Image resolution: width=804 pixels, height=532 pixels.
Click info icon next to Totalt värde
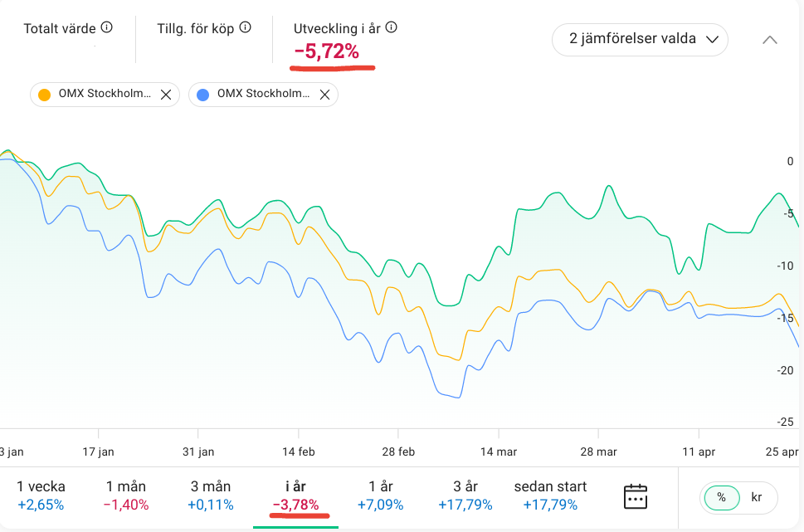(106, 27)
